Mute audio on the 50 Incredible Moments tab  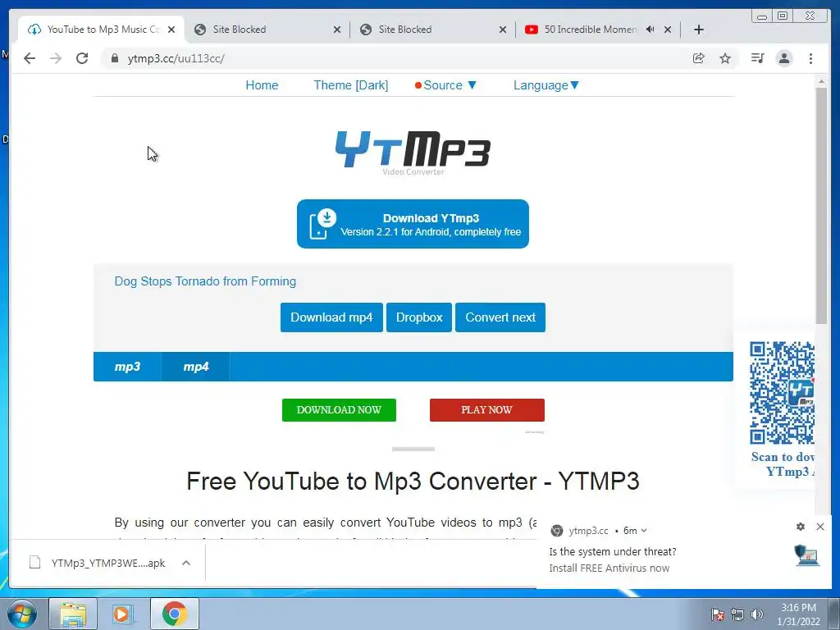point(650,30)
